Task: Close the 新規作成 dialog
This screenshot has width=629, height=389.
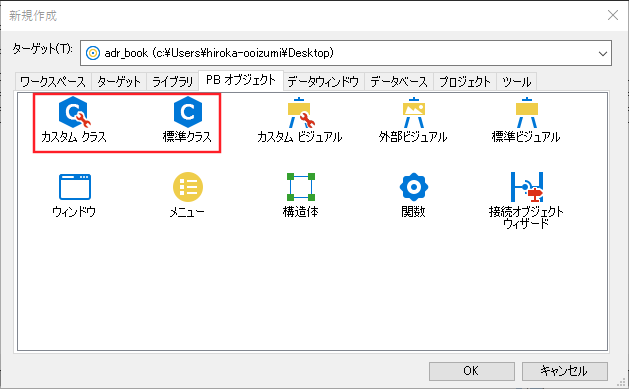Action: [x=613, y=15]
